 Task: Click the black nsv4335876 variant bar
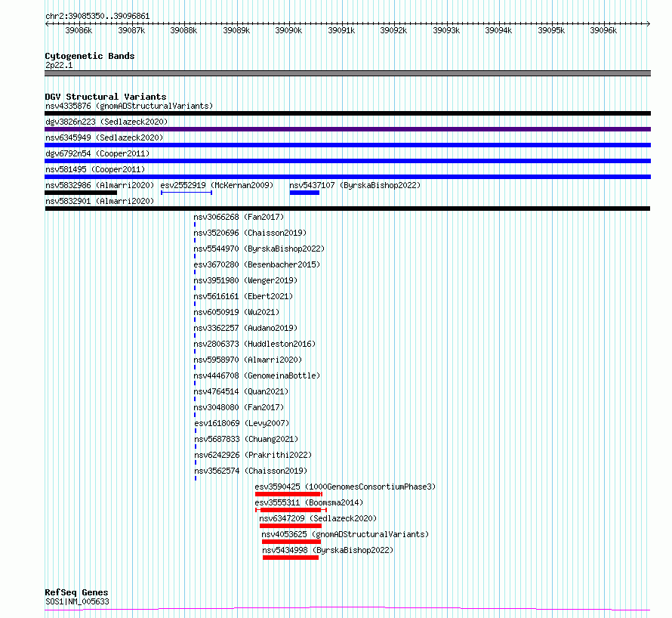(347, 113)
